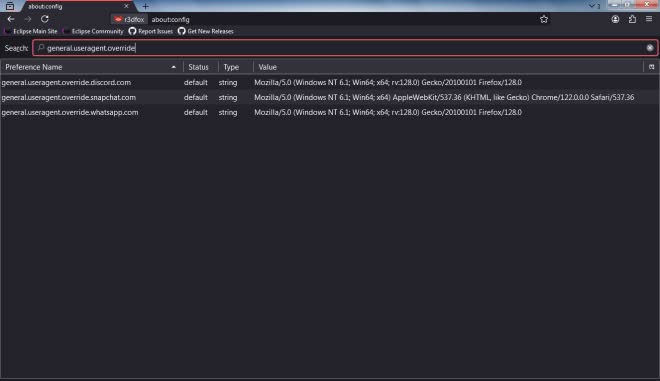Open Get New Releases bookmark
The image size is (660, 381).
point(206,31)
